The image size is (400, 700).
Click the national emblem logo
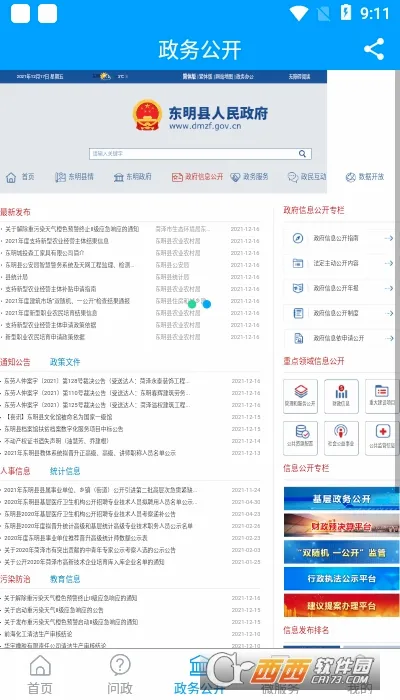[x=147, y=115]
